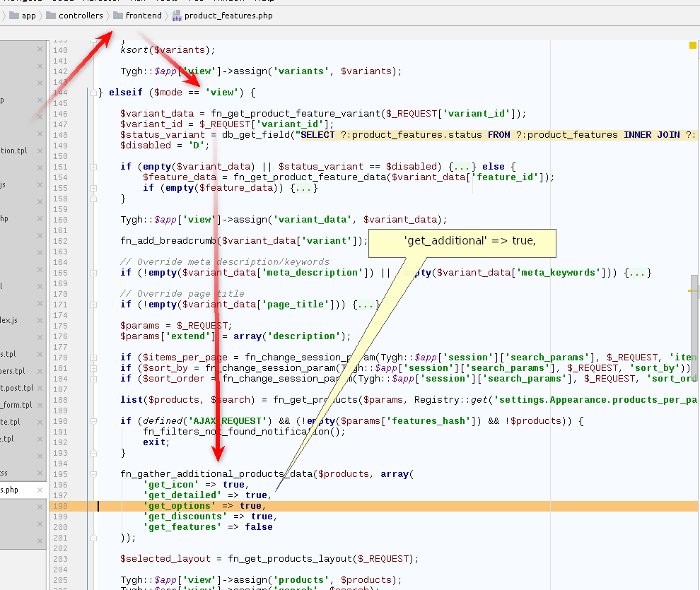The image size is (700, 590).
Task: Click fold end marker at line 193
Action: click(x=94, y=453)
